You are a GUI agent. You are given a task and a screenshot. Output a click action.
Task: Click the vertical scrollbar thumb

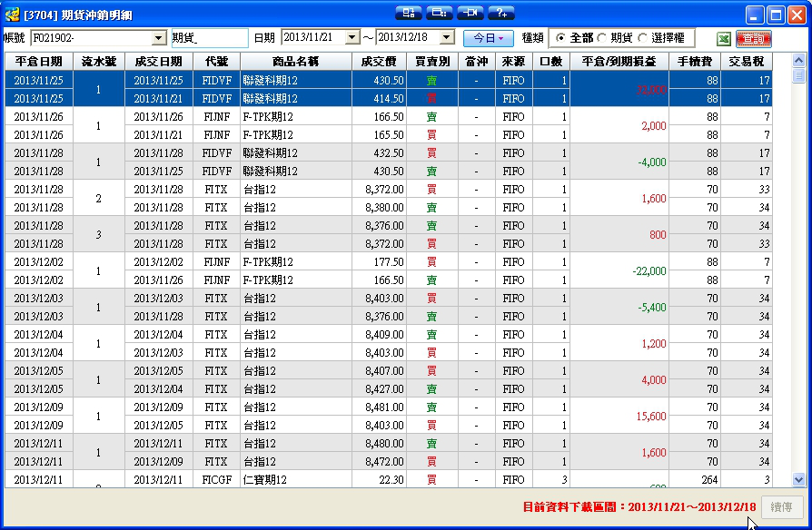pos(798,75)
